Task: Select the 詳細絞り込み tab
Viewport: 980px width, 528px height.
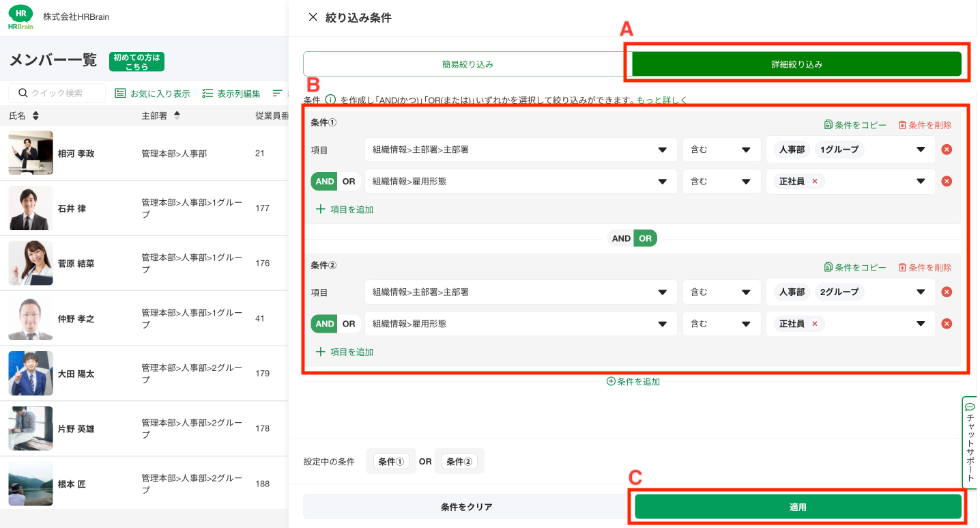Action: point(796,65)
